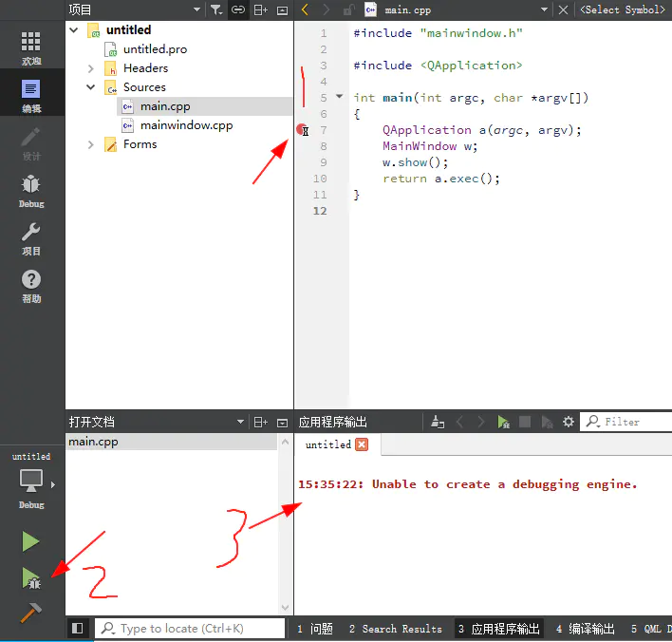Viewport: 672px width, 642px height.
Task: Toggle synchronize with editor link icon
Action: tap(238, 9)
